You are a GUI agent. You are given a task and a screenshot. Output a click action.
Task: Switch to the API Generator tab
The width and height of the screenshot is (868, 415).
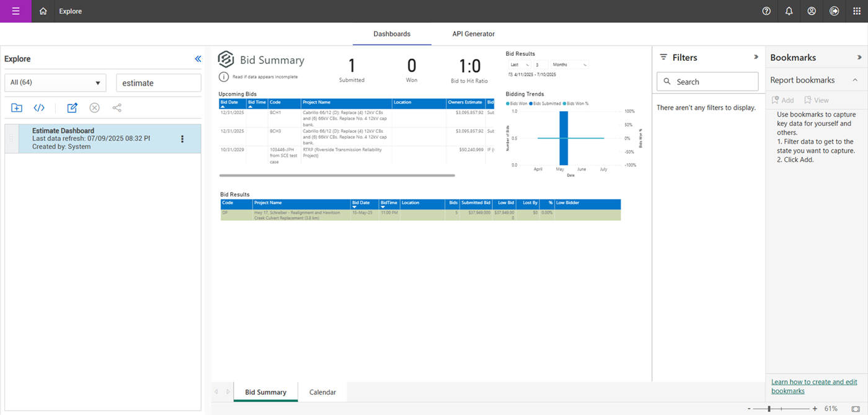pos(473,34)
